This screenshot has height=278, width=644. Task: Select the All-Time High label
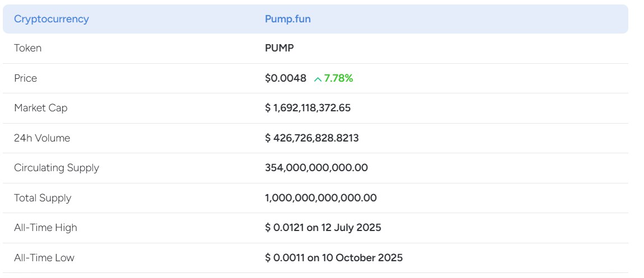[x=45, y=228]
